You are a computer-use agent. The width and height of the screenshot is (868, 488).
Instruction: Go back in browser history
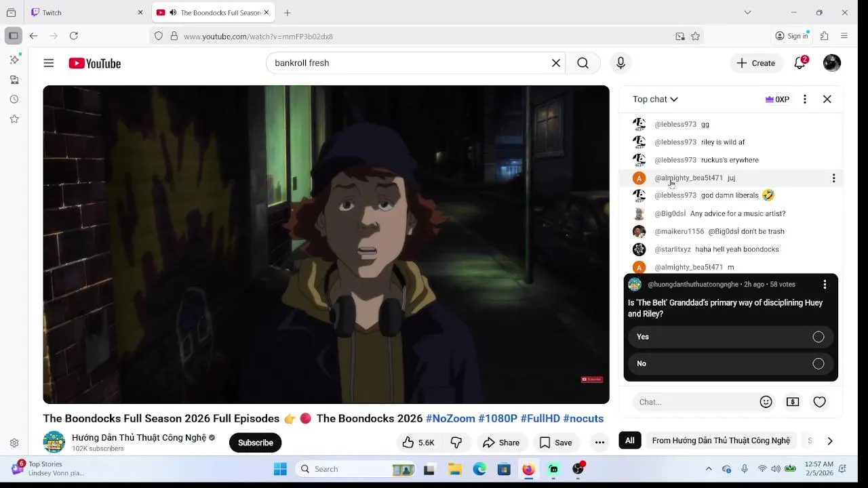[x=33, y=36]
